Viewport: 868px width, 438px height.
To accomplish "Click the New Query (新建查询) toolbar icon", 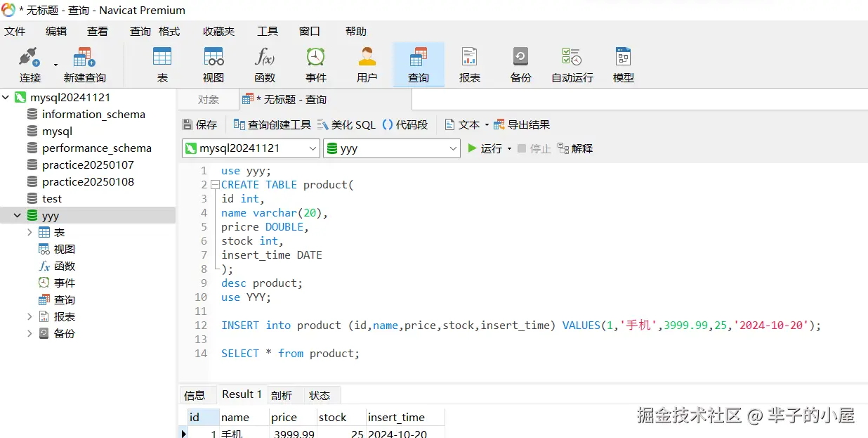I will (x=84, y=65).
